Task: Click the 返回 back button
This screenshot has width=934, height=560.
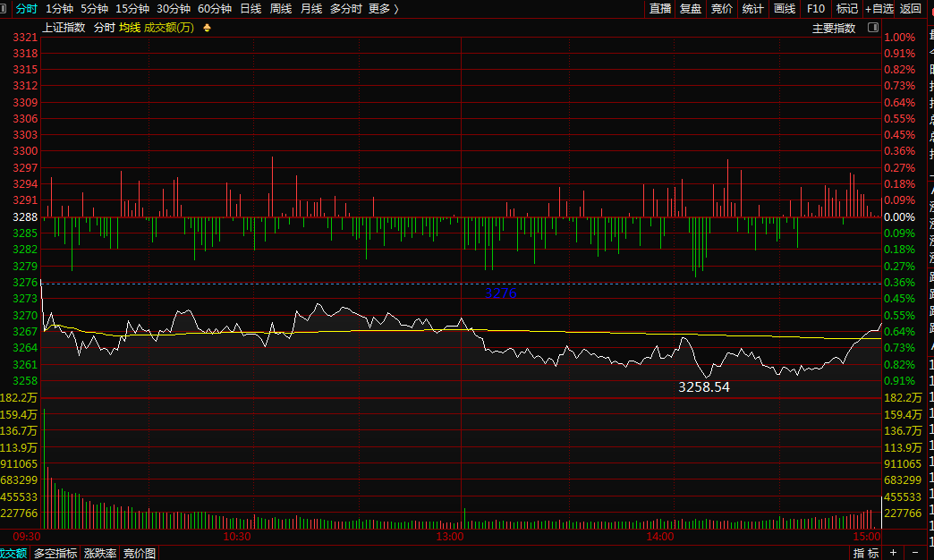Action: 910,9
